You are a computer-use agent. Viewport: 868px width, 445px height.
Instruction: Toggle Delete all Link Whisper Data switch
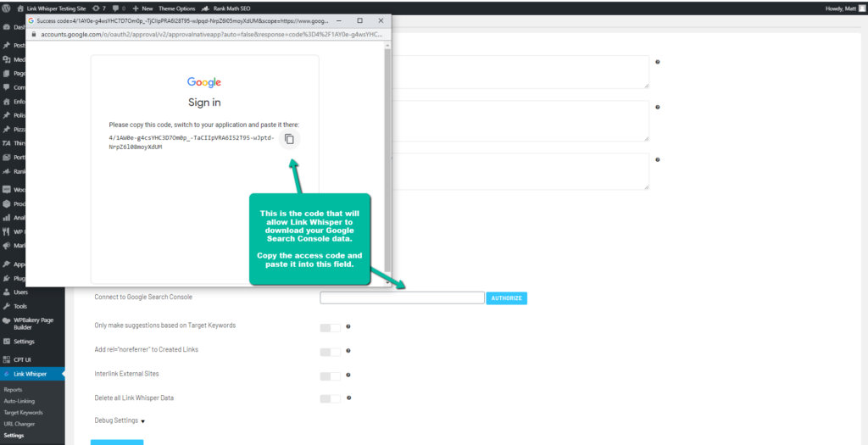click(330, 398)
